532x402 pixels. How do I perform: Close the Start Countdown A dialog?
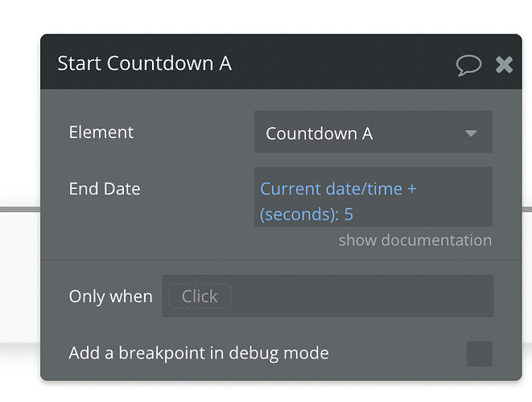pos(505,64)
